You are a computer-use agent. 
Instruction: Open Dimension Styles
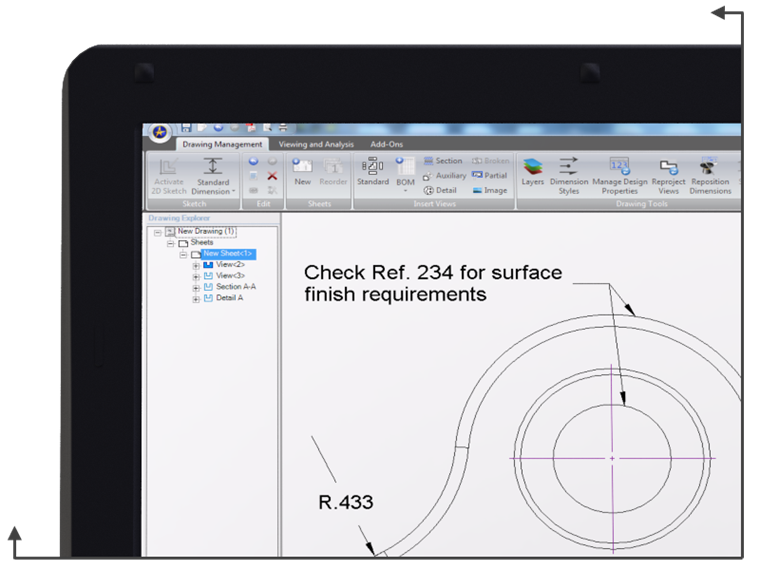pyautogui.click(x=569, y=176)
